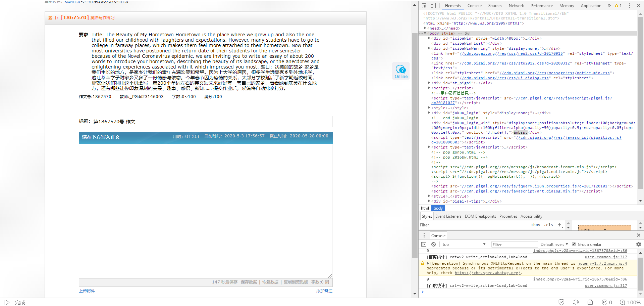
Task: Click the Elements panel vertical scrollbar
Action: pos(640,102)
